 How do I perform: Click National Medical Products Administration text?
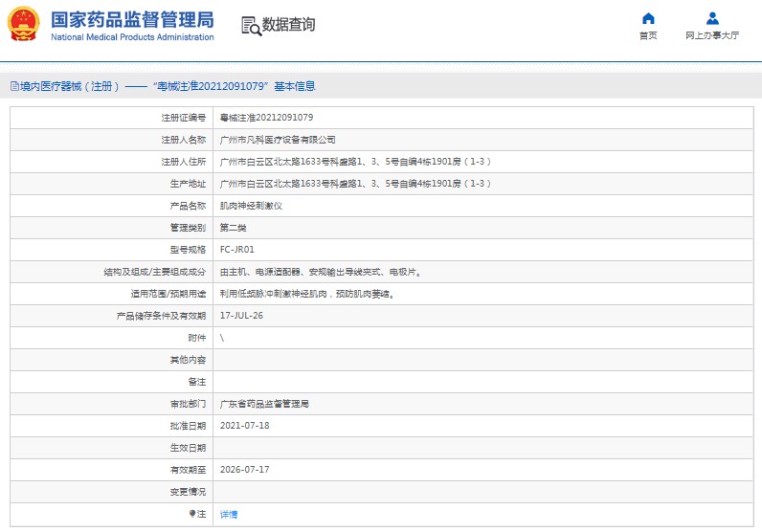(132, 37)
